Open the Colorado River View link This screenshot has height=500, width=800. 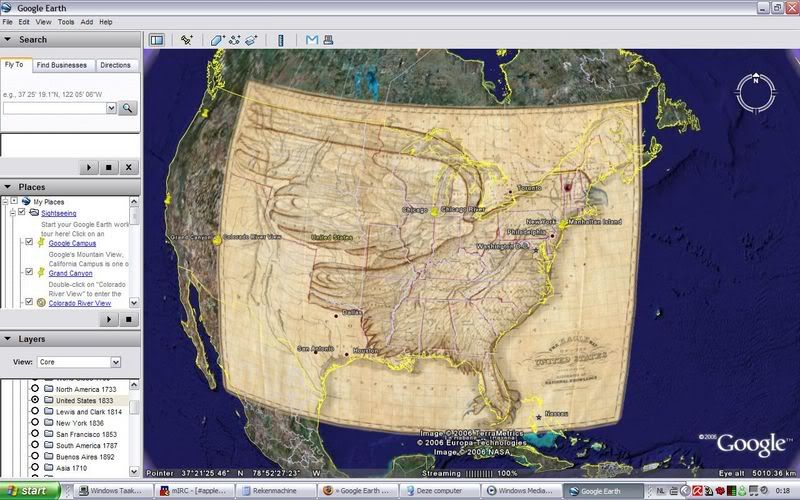(80, 303)
